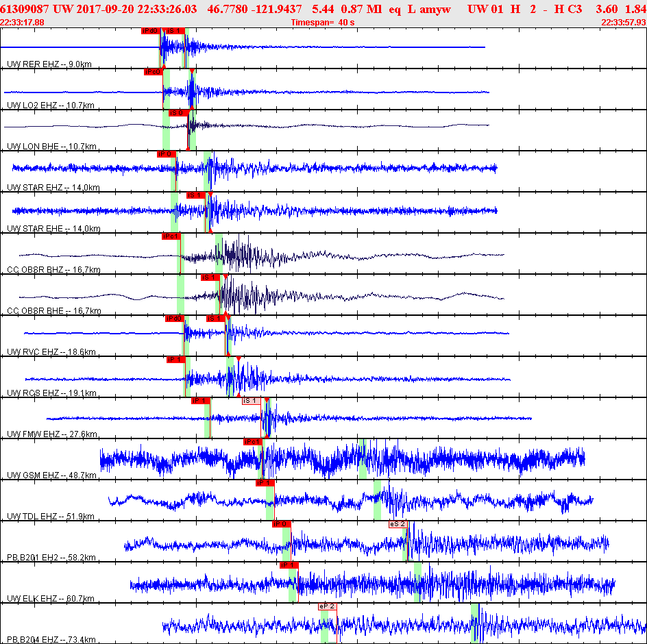The image size is (647, 644).
Task: Click the iPd0 pick flag on UW RVC EHZ
Action: coord(174,319)
